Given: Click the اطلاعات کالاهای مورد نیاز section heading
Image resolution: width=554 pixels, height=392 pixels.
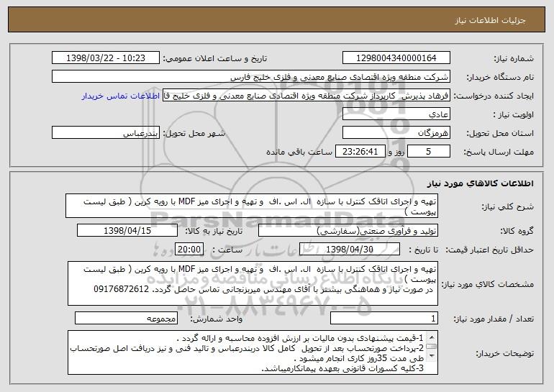Looking at the screenshot, I should (480, 183).
